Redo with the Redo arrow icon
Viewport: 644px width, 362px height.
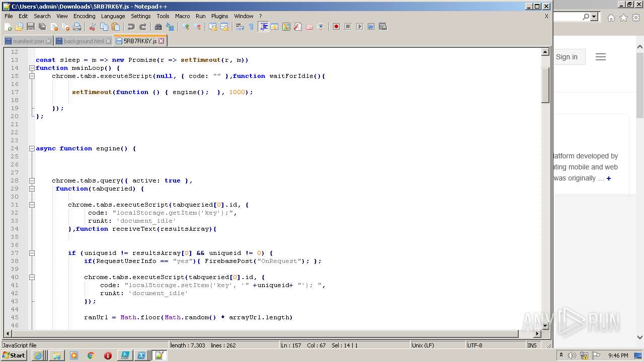143,27
